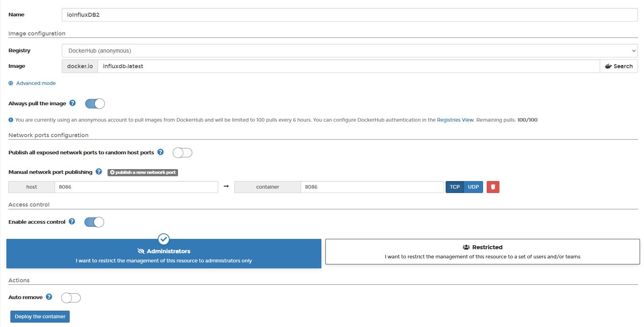Select UDP protocol for the port
The height and width of the screenshot is (327, 644).
[473, 187]
